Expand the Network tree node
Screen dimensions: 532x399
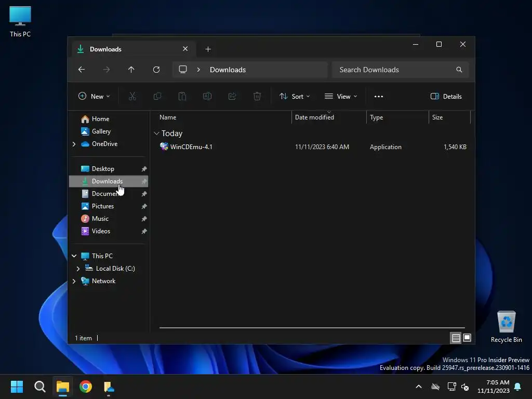74,281
